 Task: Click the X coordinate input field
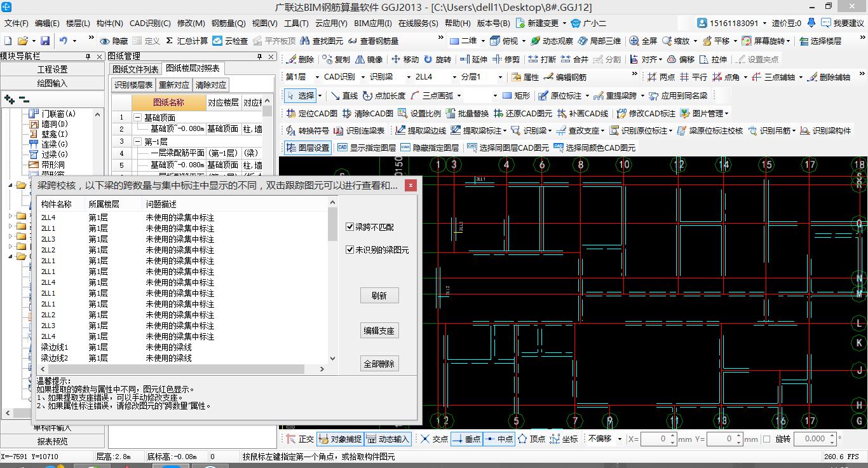point(658,439)
